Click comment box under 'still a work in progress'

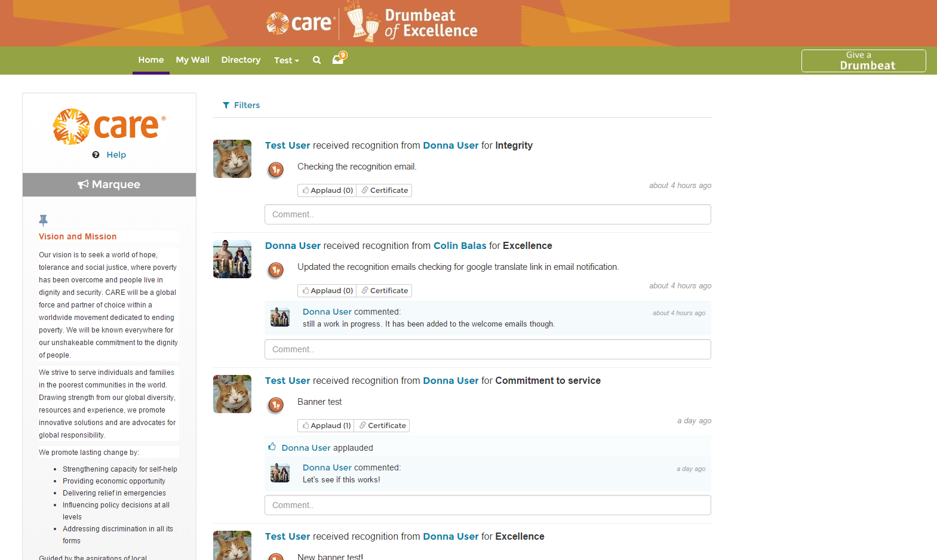click(x=488, y=349)
